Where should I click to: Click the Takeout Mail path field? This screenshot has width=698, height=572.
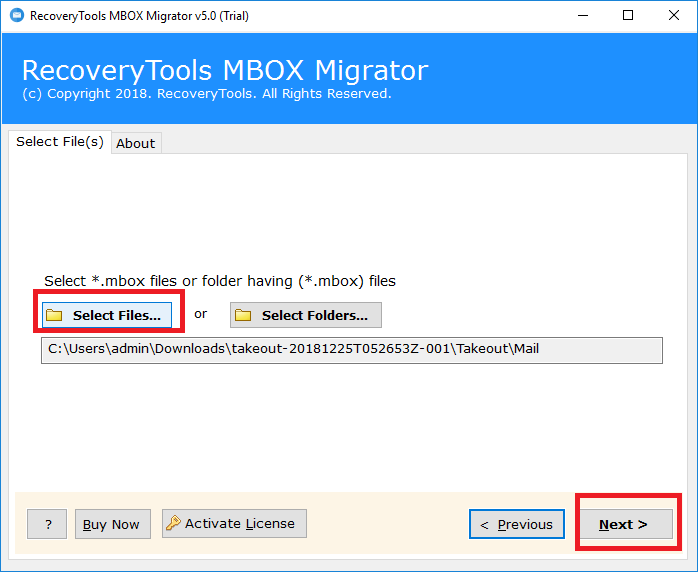coord(352,350)
